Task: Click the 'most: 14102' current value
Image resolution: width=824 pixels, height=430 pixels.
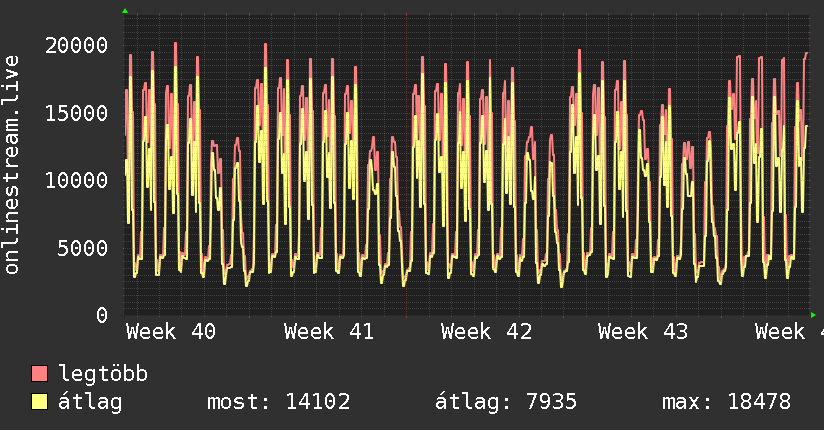Action: (278, 402)
